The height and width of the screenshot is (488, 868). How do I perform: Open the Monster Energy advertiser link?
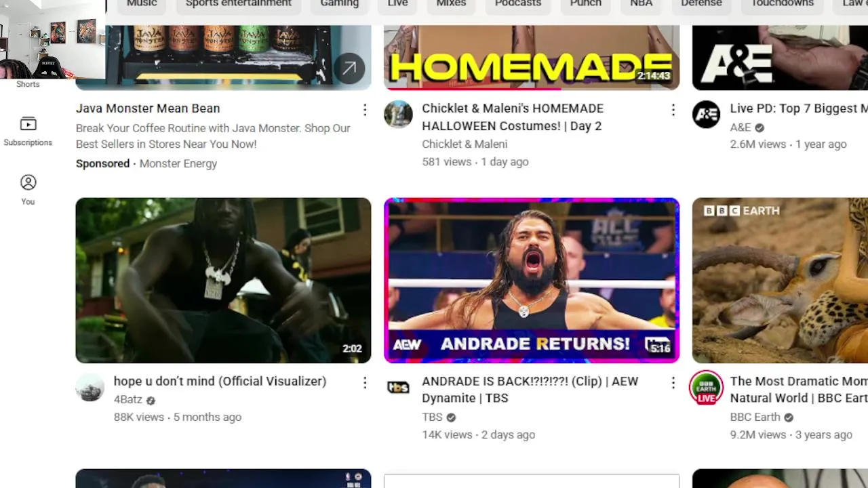[x=178, y=163]
